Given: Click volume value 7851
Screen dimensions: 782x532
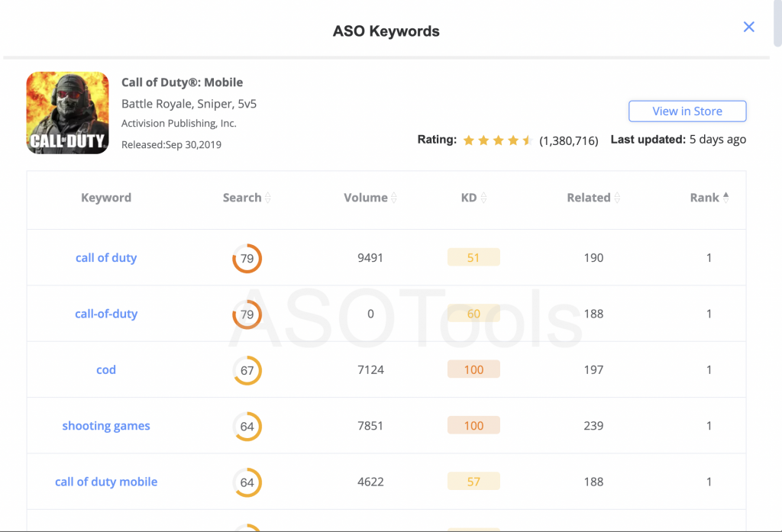Looking at the screenshot, I should 370,426.
